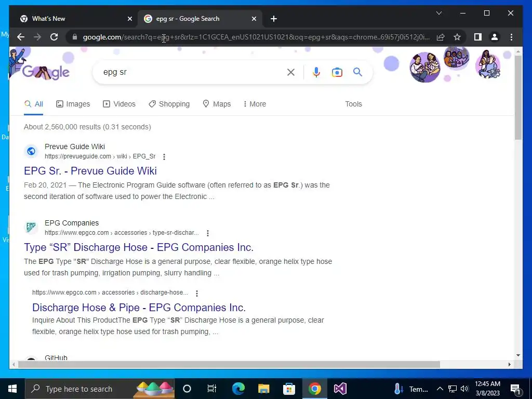
Task: Open options for EPG Companies type-sr result
Action: point(208,233)
